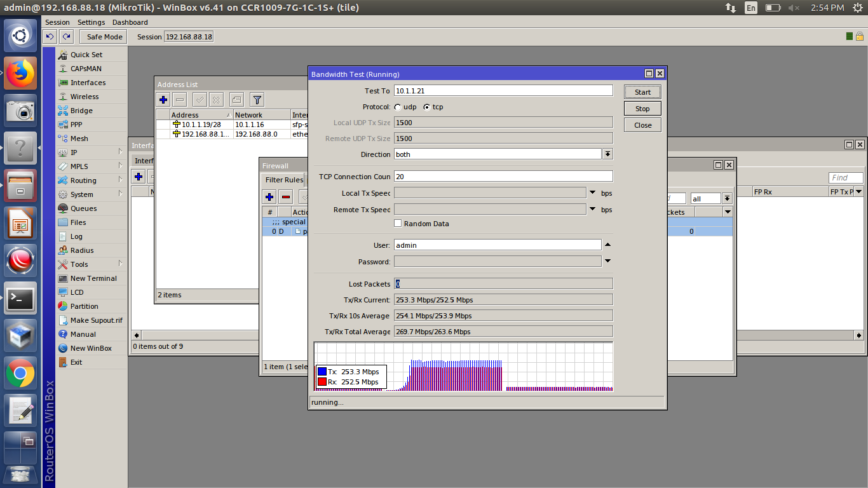Open Manual from the sidebar
Image resolution: width=868 pixels, height=488 pixels.
(83, 334)
